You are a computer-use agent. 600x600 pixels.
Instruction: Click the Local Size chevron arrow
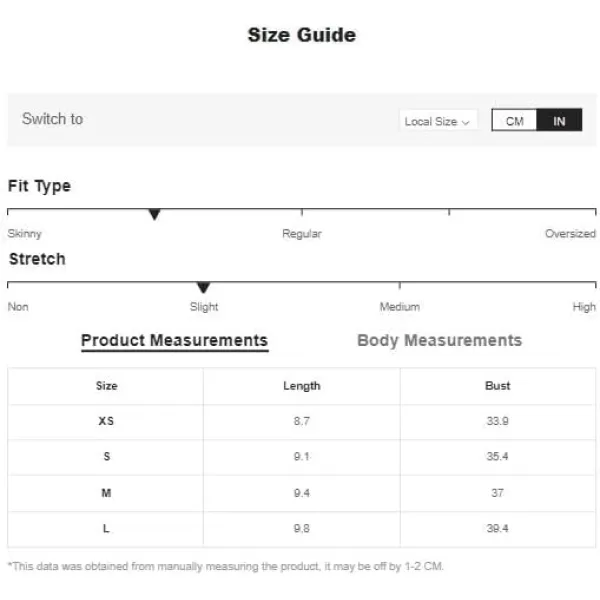(x=466, y=122)
